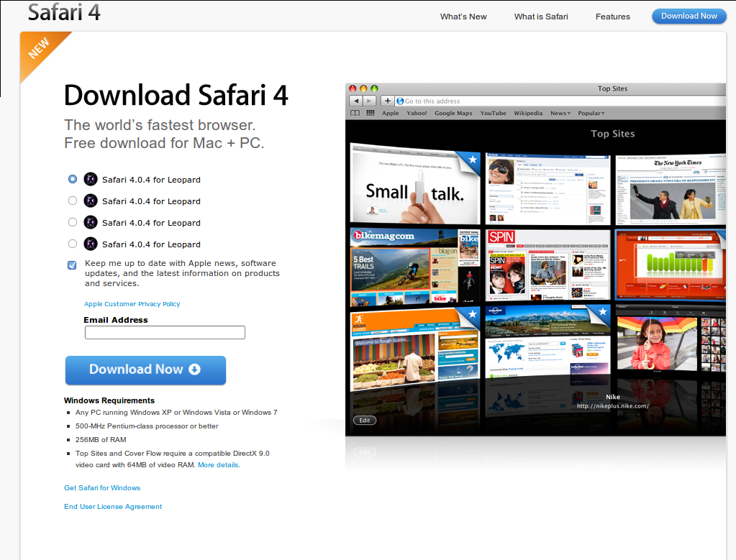The image size is (736, 560).
Task: Click the yellow minimize dot of the pictured window
Action: (x=363, y=88)
